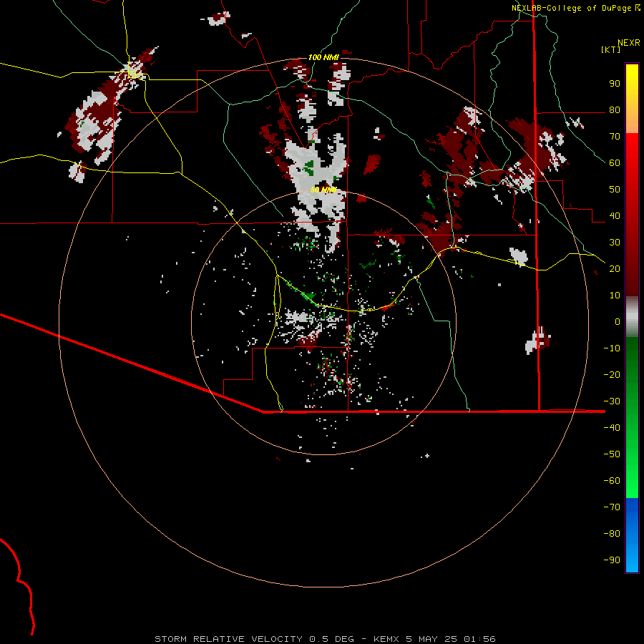Click the positive 40 scale value
The height and width of the screenshot is (644, 644).
click(615, 216)
